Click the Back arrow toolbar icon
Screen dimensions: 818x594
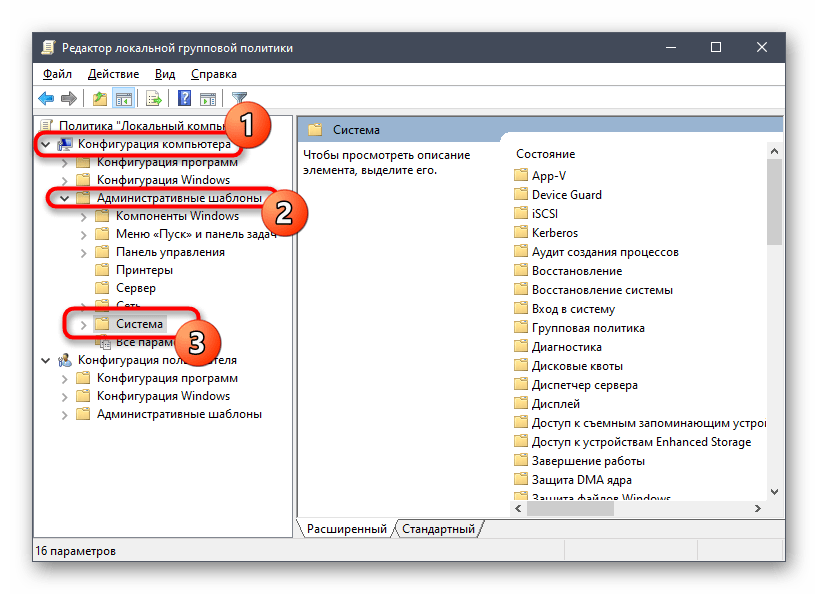coord(46,98)
